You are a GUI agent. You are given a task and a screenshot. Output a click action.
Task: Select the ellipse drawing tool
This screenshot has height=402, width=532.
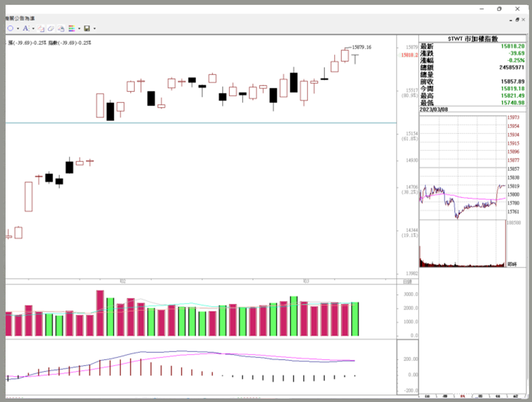(x=10, y=28)
